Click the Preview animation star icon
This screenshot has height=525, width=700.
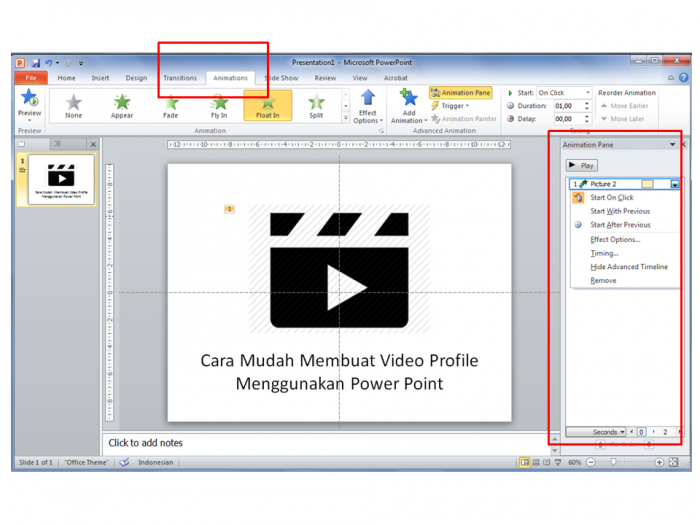pos(29,99)
